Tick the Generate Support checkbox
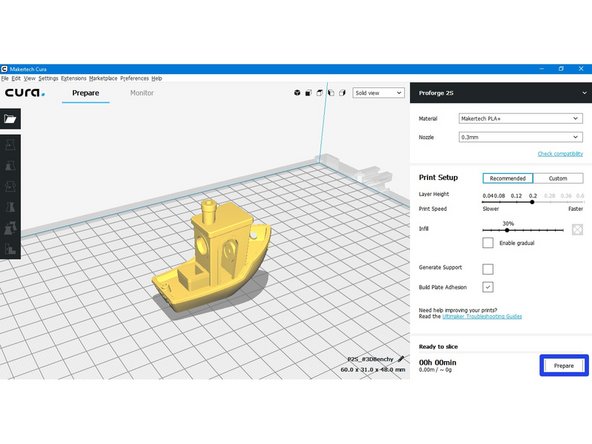Viewport: 592px width, 444px height. pyautogui.click(x=488, y=269)
